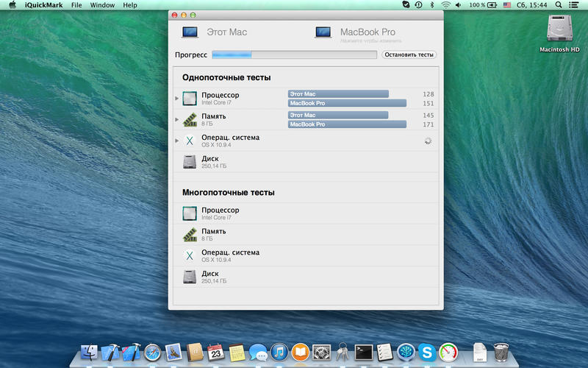
Task: Open Keychain Access from the dock
Action: pyautogui.click(x=343, y=353)
